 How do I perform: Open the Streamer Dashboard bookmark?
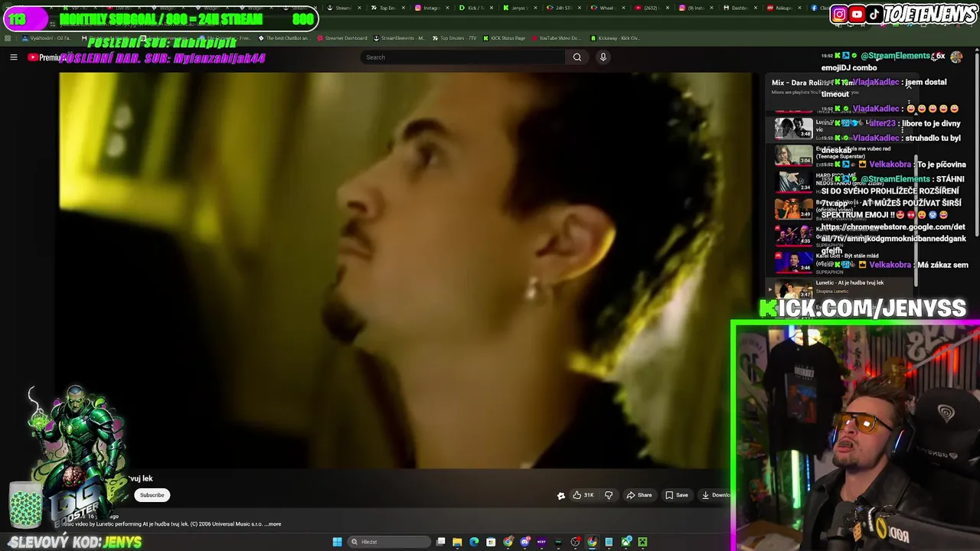click(341, 38)
